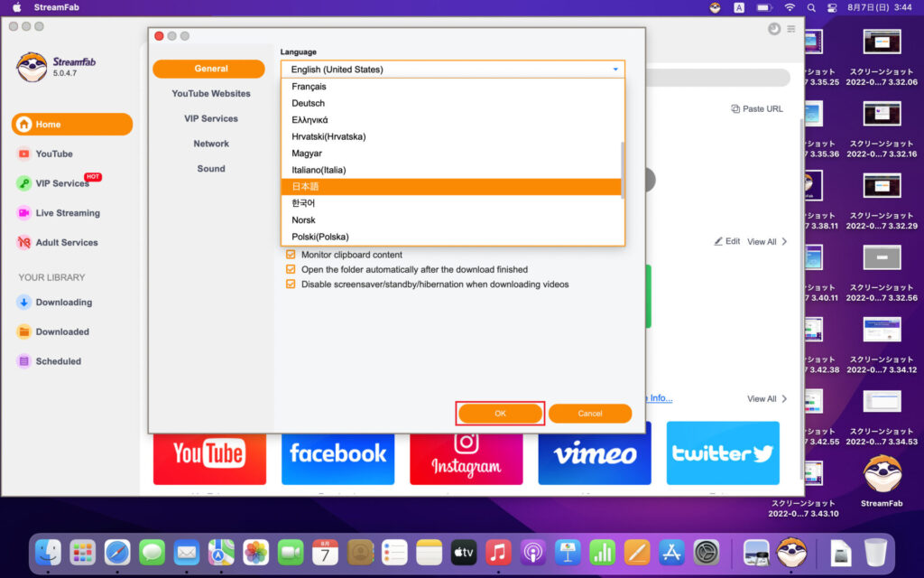Switch to VIP Services settings tab
This screenshot has height=578, width=924.
coord(211,118)
